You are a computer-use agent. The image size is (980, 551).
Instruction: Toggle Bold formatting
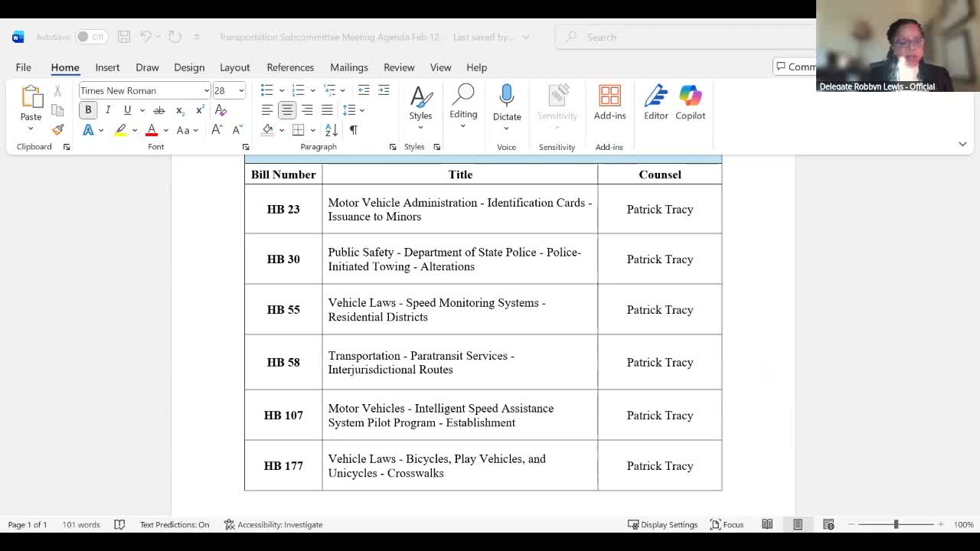pyautogui.click(x=88, y=110)
